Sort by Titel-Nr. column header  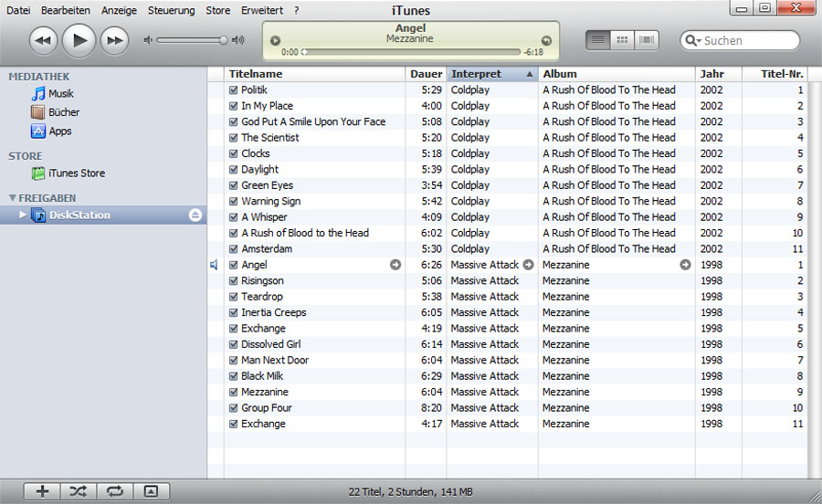coord(775,74)
